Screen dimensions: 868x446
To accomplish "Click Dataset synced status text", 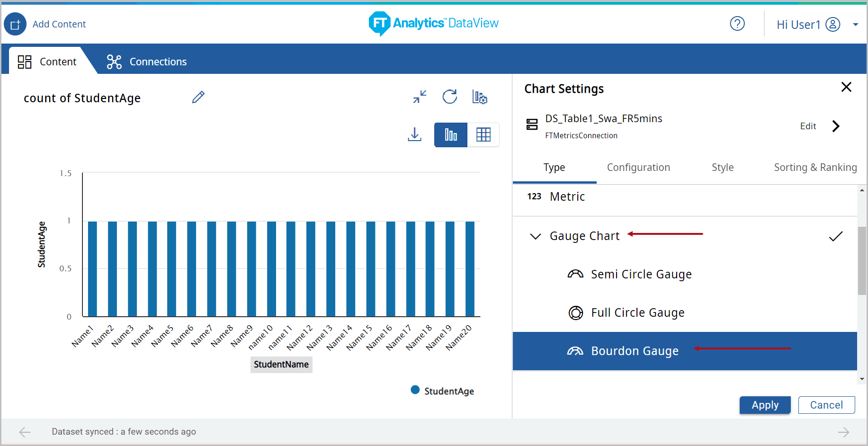I will point(124,432).
